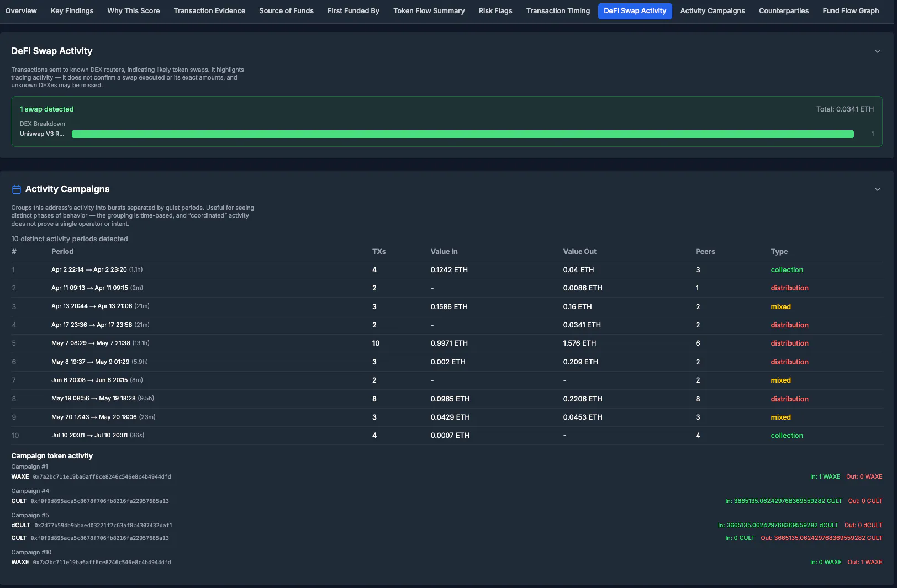Open the Key Findings tab
This screenshot has width=897, height=588.
72,11
